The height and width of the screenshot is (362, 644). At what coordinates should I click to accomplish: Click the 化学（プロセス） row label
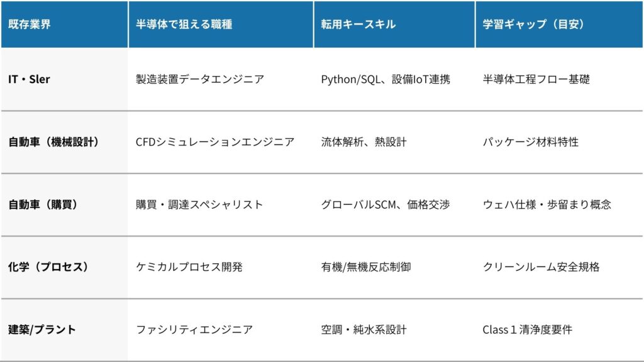click(48, 266)
